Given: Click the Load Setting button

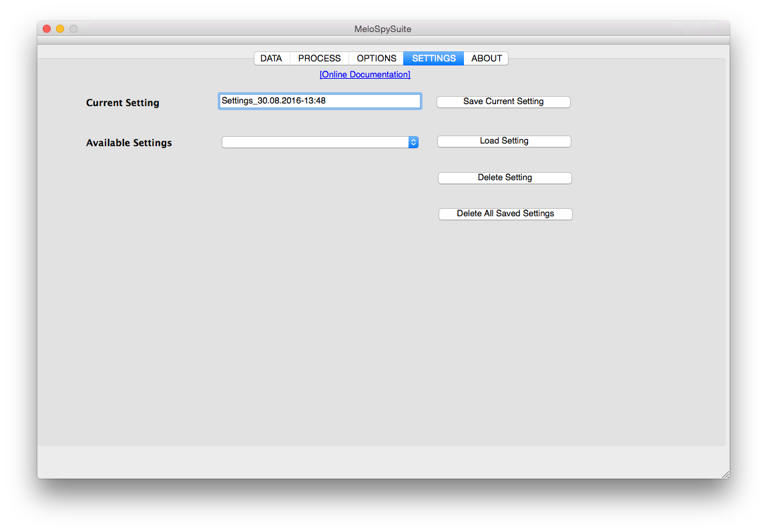Looking at the screenshot, I should pos(504,142).
